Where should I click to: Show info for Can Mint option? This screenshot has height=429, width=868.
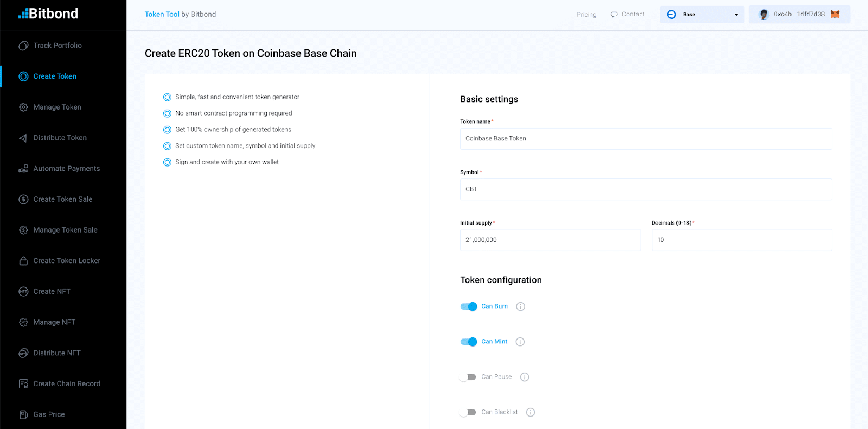point(520,342)
